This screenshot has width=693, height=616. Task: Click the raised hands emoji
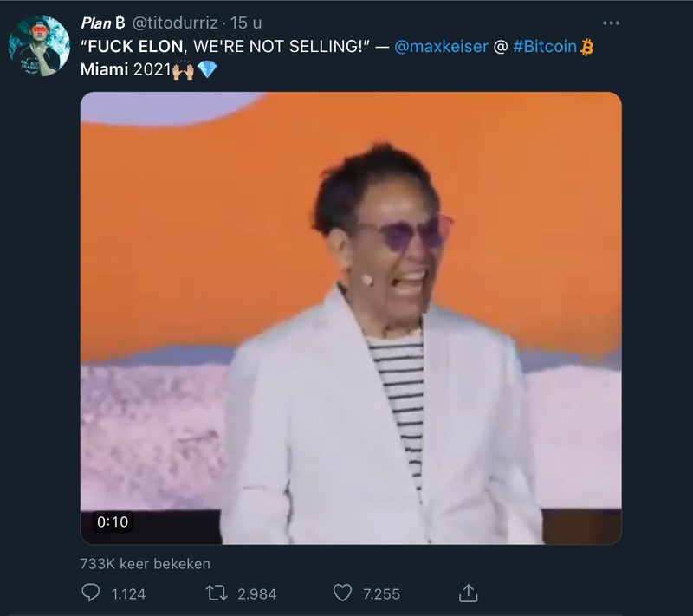183,69
